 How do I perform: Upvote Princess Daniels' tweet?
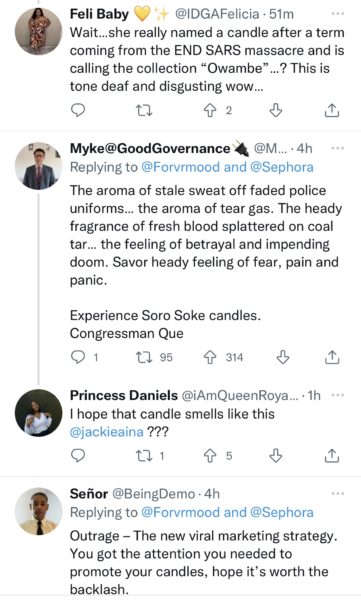pos(209,456)
